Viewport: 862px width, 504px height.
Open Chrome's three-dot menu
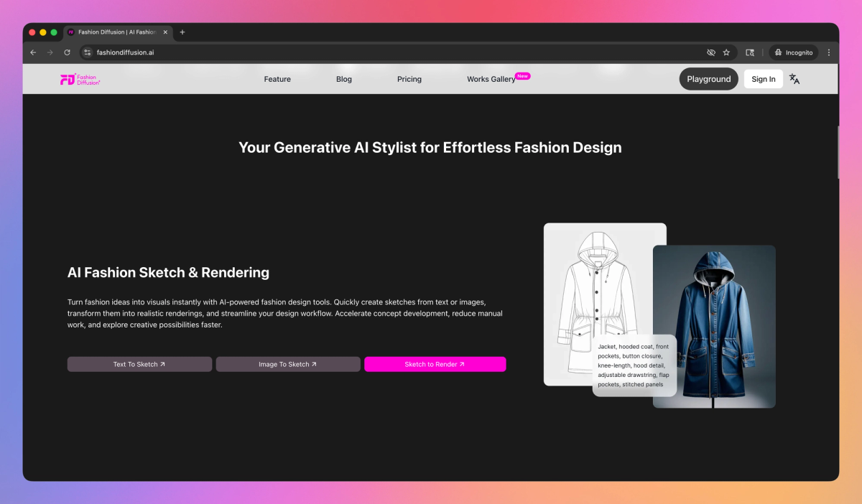tap(828, 52)
